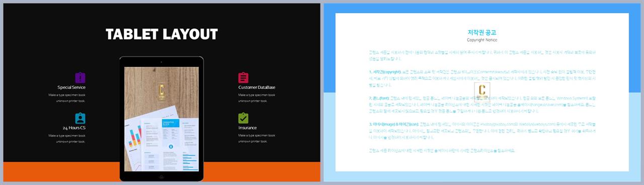Image resolution: width=644 pixels, height=185 pixels.
Task: Click the green Insurance checkmark icon
Action: pyautogui.click(x=244, y=118)
